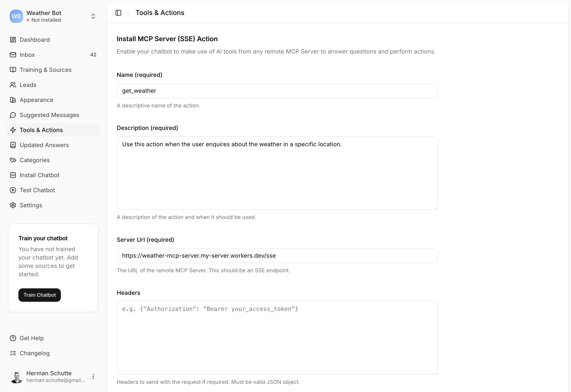Viewport: 571px width, 392px height.
Task: Click the Training & Sources book icon
Action: (13, 70)
